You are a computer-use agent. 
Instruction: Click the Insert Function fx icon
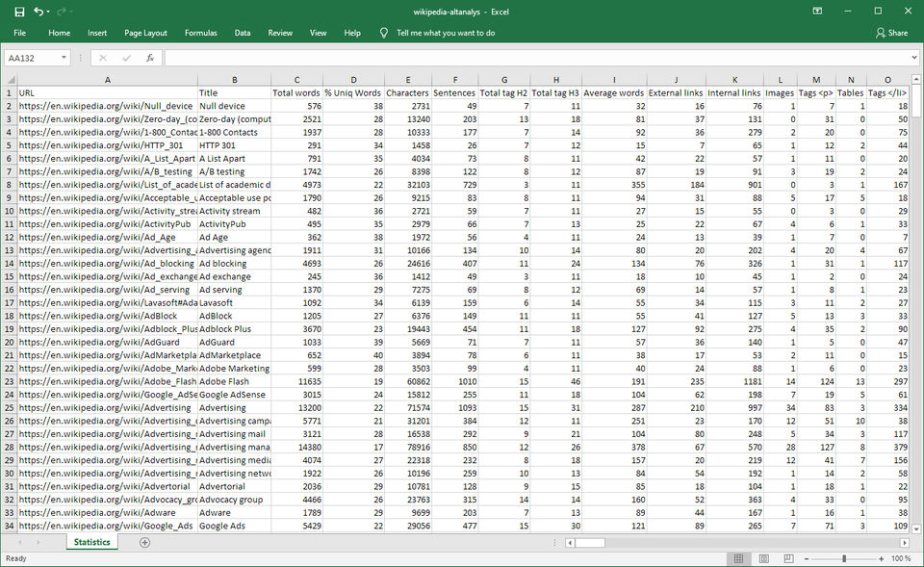point(149,58)
